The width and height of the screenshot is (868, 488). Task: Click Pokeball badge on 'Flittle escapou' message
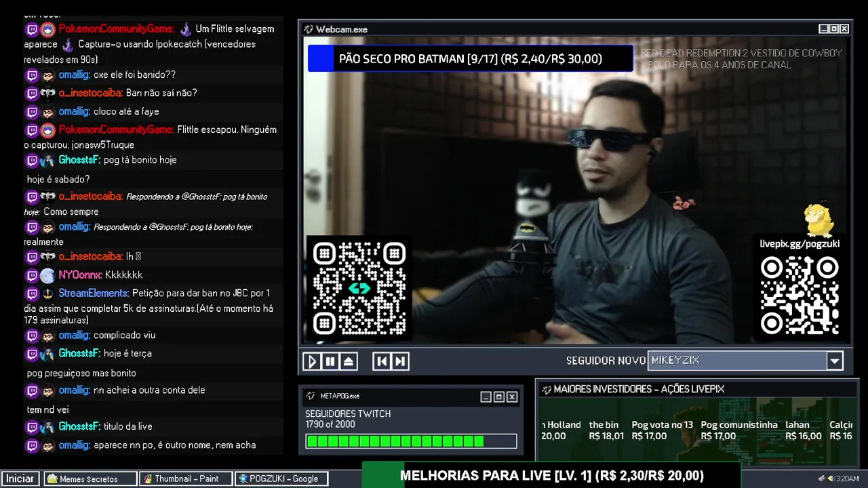(47, 130)
